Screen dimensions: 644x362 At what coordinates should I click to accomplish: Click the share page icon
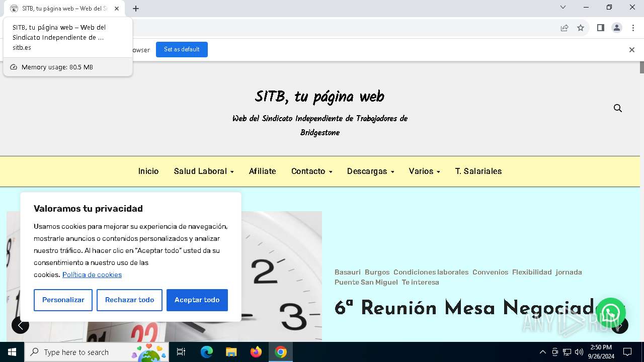click(x=565, y=28)
